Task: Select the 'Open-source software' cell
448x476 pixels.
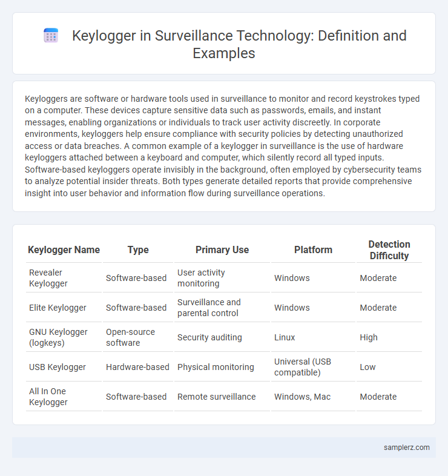Action: click(x=138, y=337)
